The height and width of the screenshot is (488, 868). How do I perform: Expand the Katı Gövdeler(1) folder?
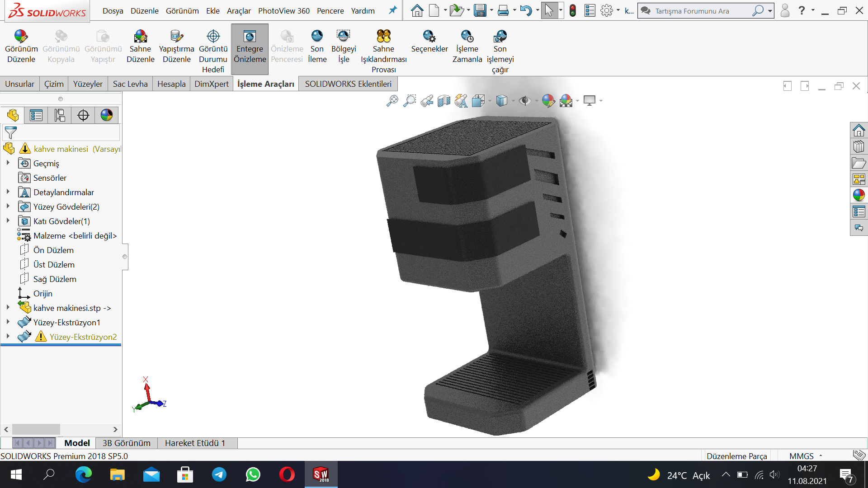click(8, 221)
